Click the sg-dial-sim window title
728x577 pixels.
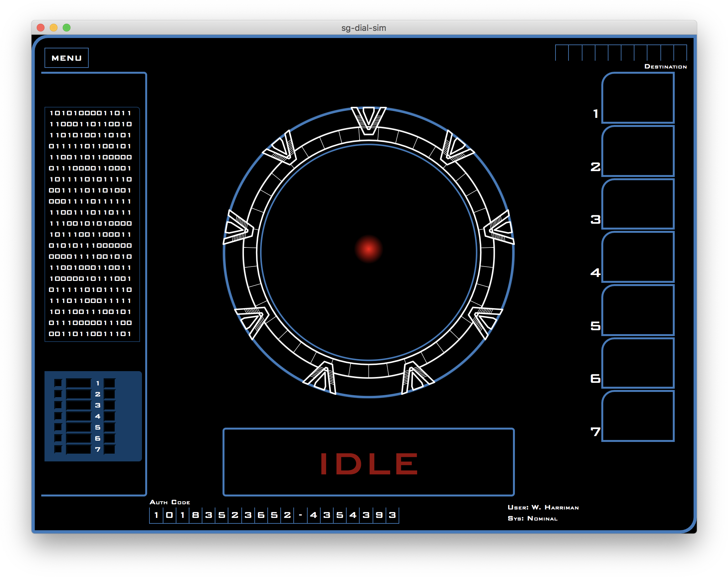point(364,28)
